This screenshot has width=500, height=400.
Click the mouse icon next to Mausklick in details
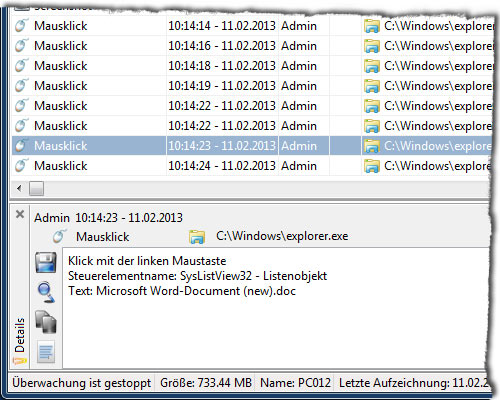59,236
